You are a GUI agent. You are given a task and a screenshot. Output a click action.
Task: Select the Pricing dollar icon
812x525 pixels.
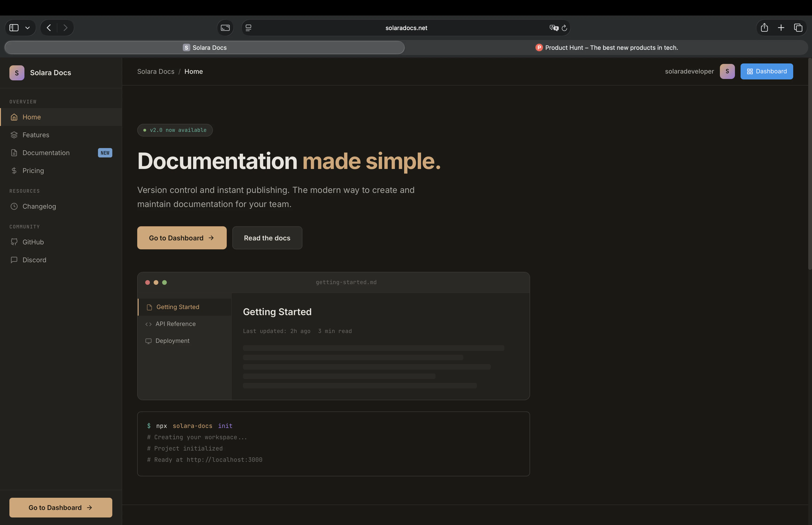(14, 170)
